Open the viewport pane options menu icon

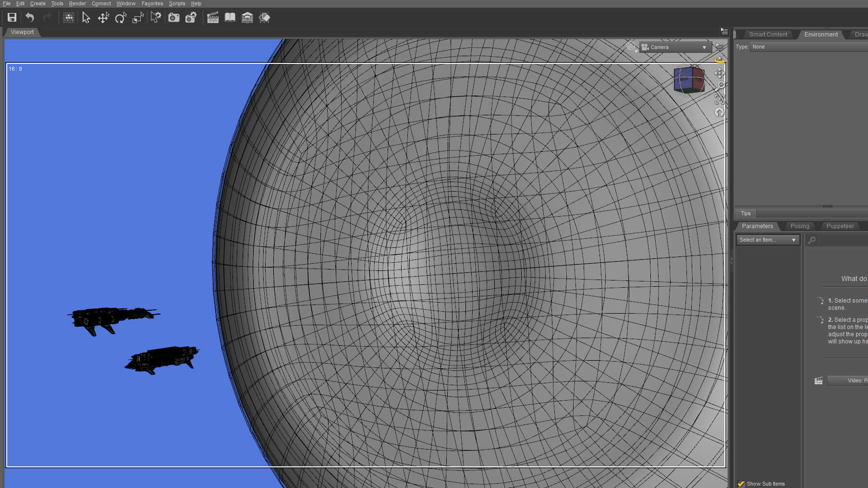[724, 31]
